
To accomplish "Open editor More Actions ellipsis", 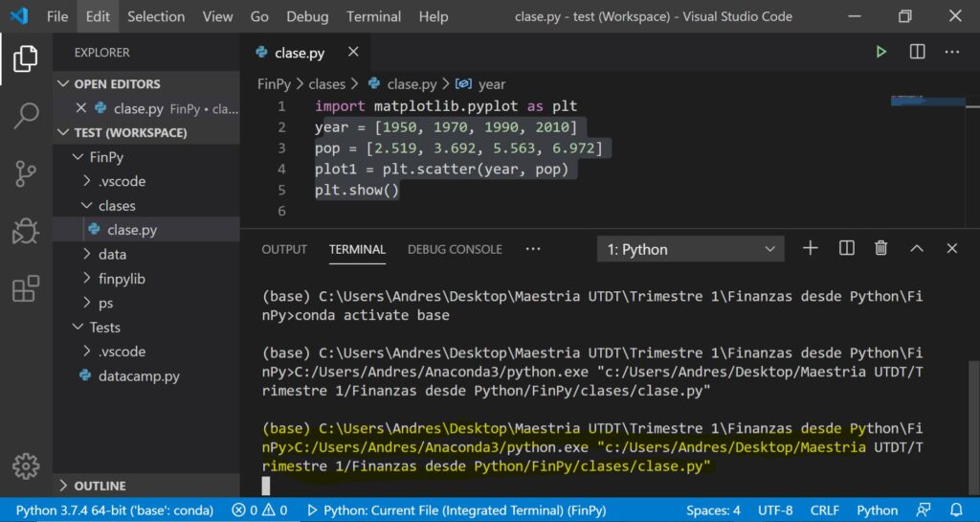I will click(x=951, y=52).
